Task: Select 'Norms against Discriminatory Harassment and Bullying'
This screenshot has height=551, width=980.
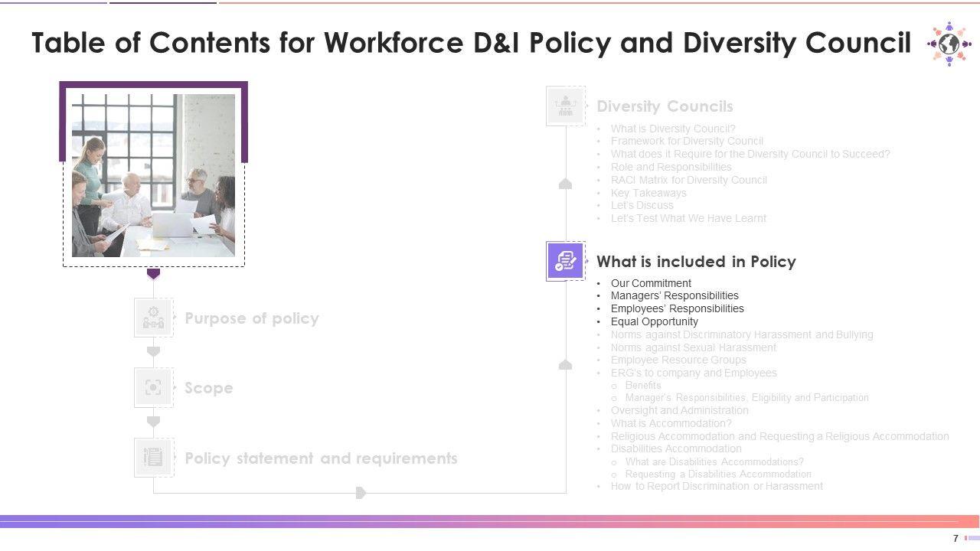Action: click(x=742, y=334)
